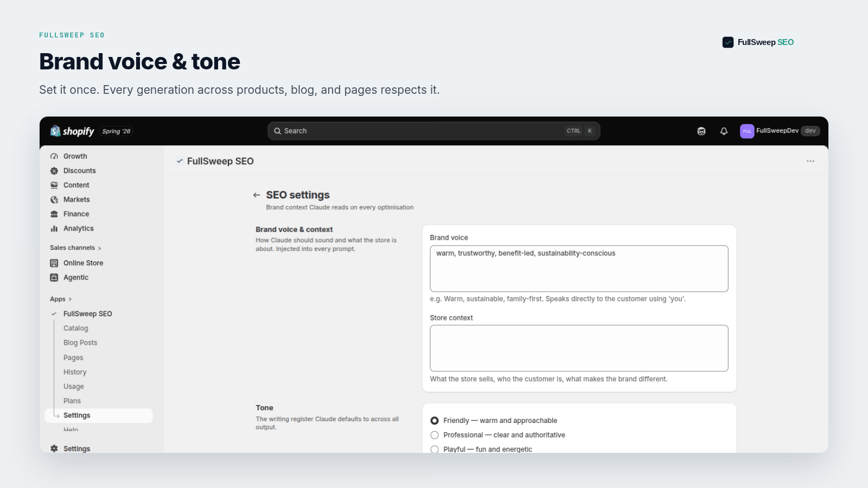Click the Content link in sidebar
The image size is (868, 488).
click(76, 185)
